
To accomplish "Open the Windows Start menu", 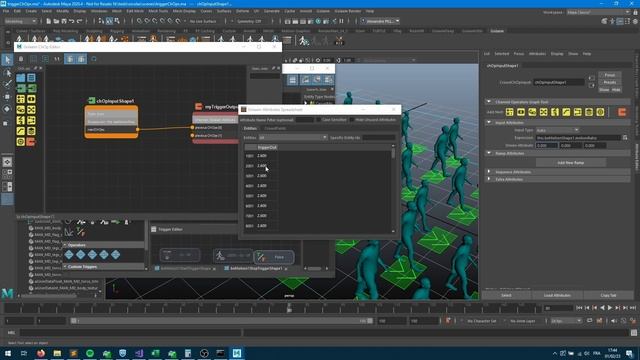I will (8, 353).
